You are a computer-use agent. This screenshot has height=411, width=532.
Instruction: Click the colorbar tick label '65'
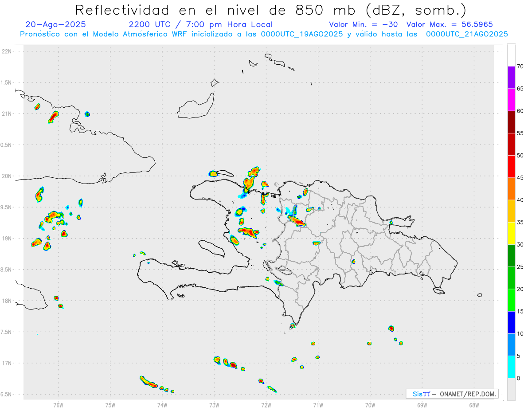point(520,89)
